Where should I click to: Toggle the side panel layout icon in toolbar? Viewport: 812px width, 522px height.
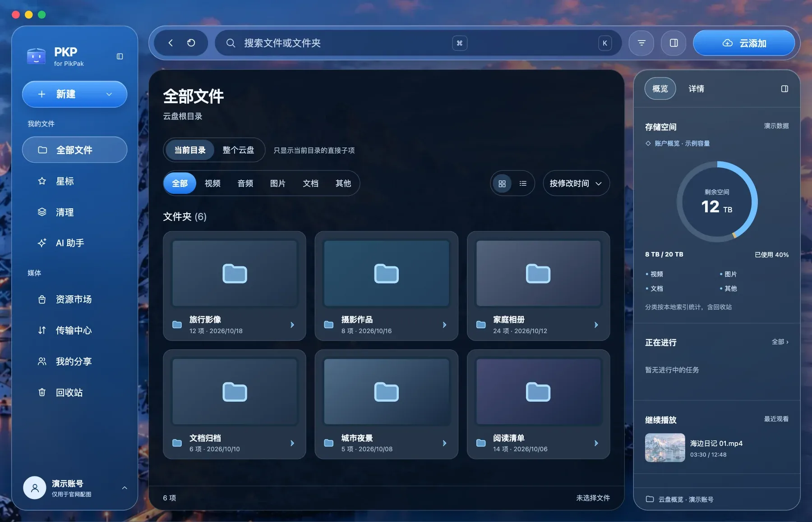674,43
